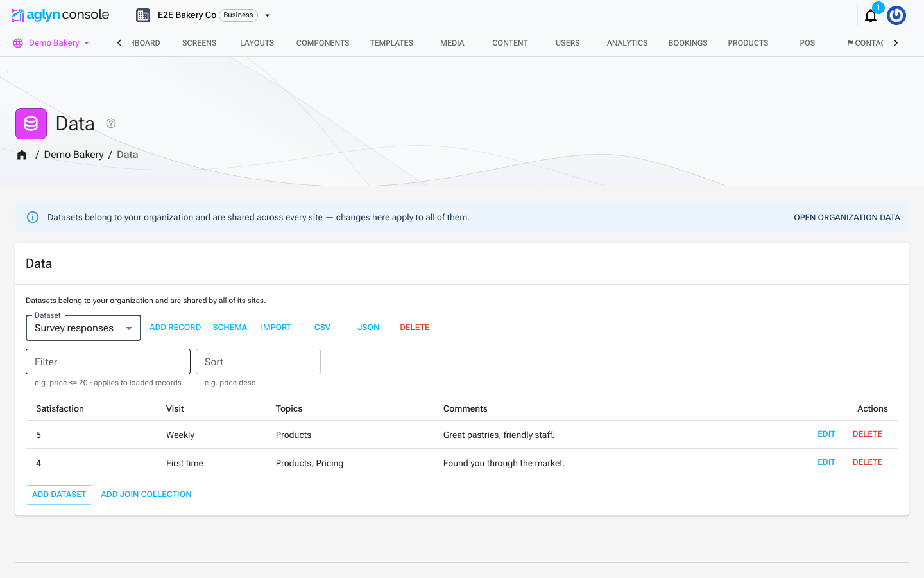Image resolution: width=924 pixels, height=578 pixels.
Task: Open the notifications bell
Action: coord(871,15)
